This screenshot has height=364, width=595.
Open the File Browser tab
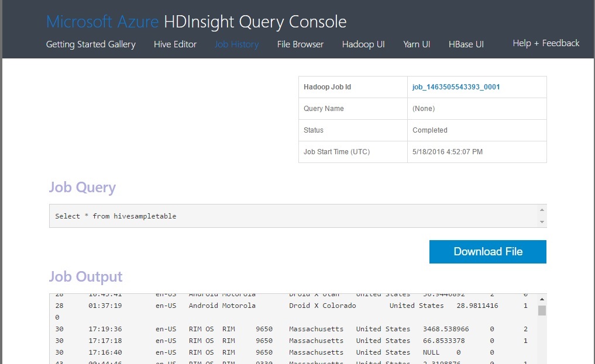[x=300, y=44]
